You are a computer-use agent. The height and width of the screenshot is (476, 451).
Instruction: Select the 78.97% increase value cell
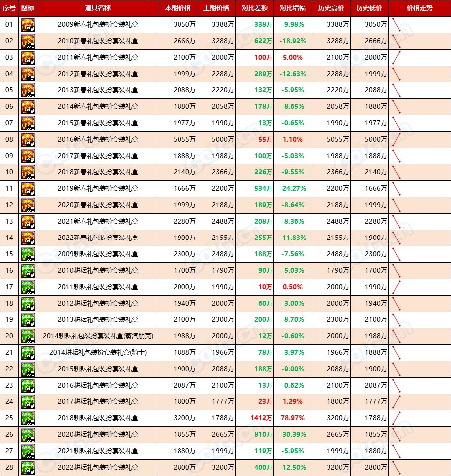point(293,418)
